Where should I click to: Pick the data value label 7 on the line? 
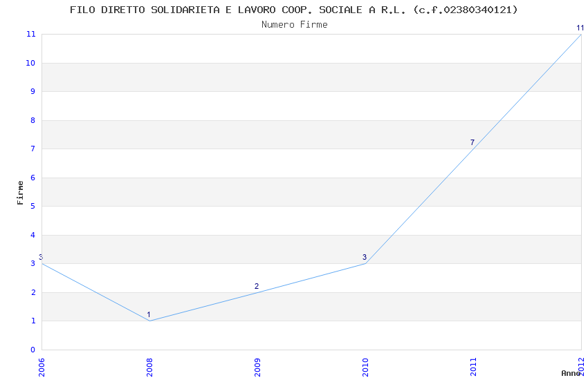click(472, 142)
